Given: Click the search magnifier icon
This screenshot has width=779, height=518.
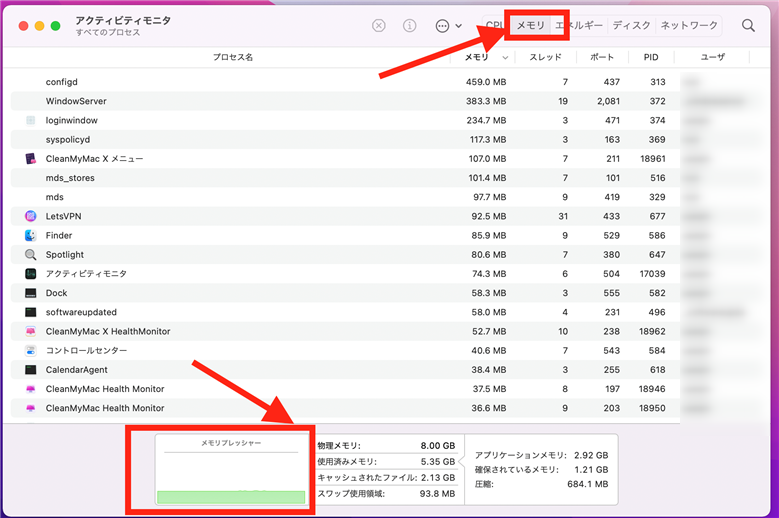Looking at the screenshot, I should tap(748, 25).
